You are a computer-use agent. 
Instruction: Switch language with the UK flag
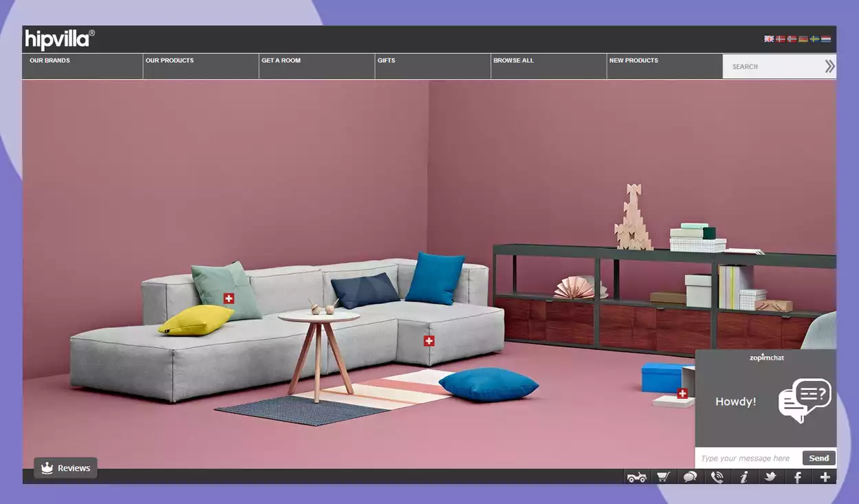click(769, 39)
